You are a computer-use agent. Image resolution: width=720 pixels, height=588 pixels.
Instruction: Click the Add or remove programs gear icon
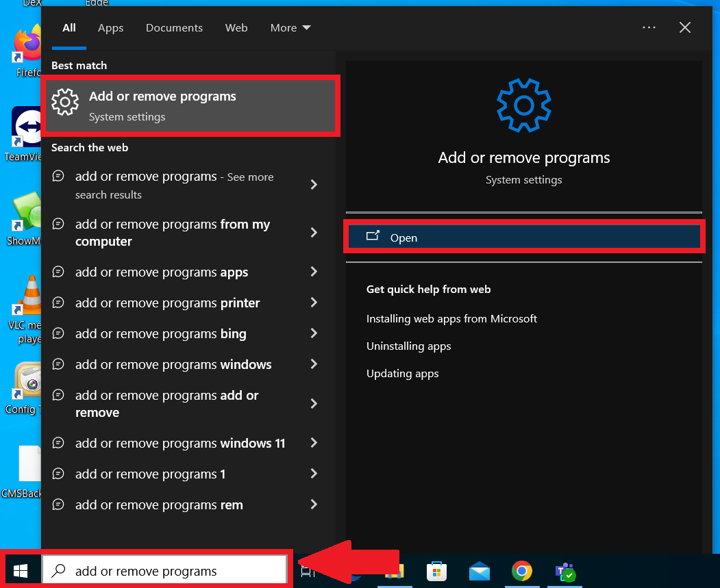pos(65,101)
